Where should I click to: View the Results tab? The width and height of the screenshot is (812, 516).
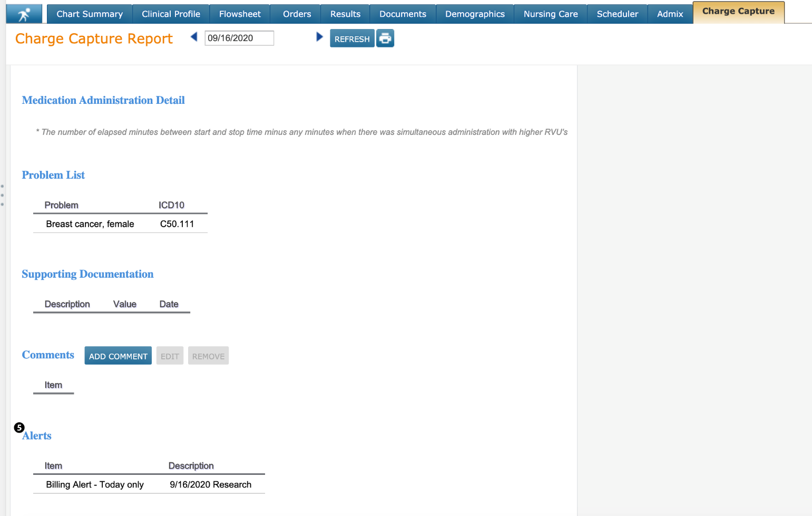click(345, 14)
